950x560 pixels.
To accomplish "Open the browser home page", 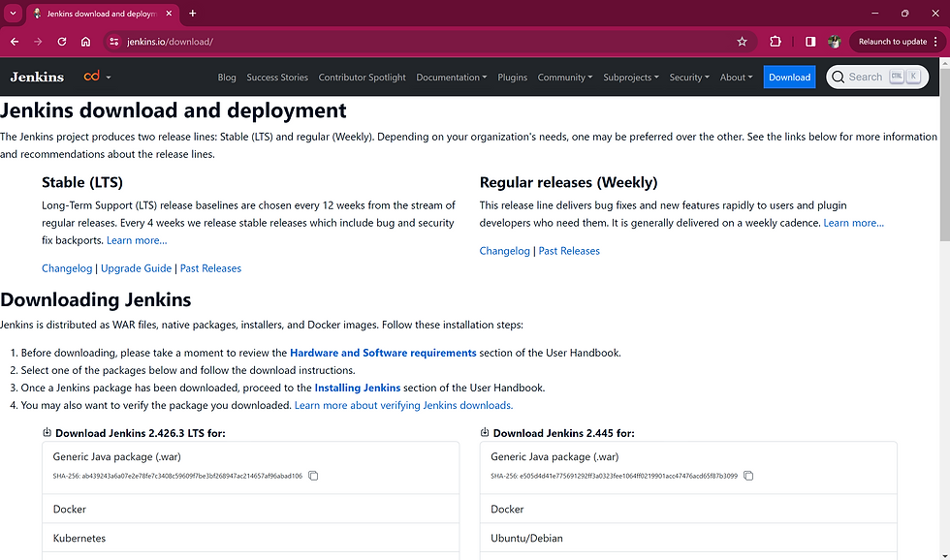I will pyautogui.click(x=85, y=42).
